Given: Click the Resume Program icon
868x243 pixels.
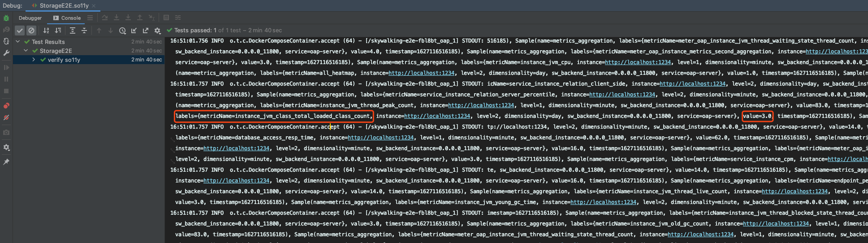Looking at the screenshot, I should click(x=6, y=68).
